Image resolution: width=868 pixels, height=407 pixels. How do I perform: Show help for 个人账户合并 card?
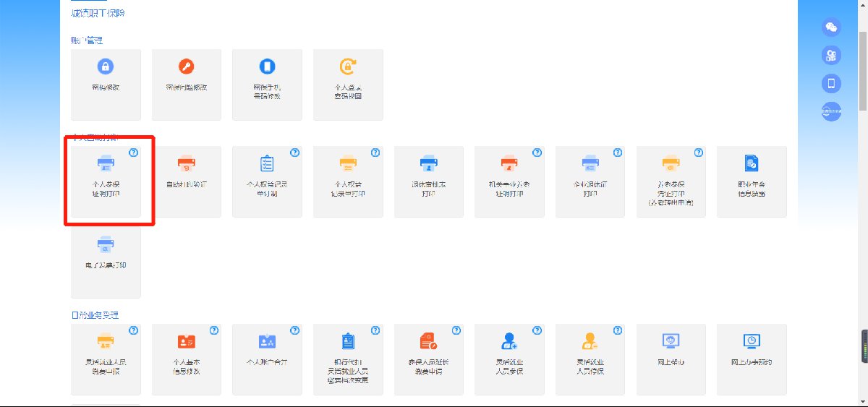294,330
